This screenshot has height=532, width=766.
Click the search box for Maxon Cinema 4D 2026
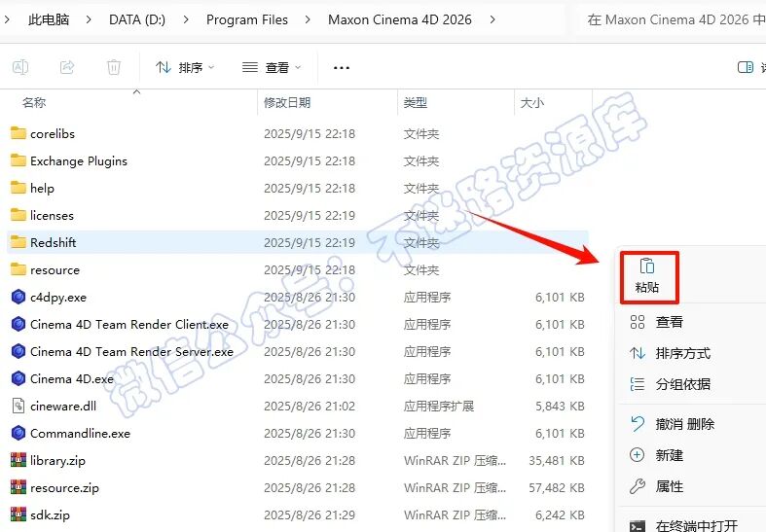[670, 19]
